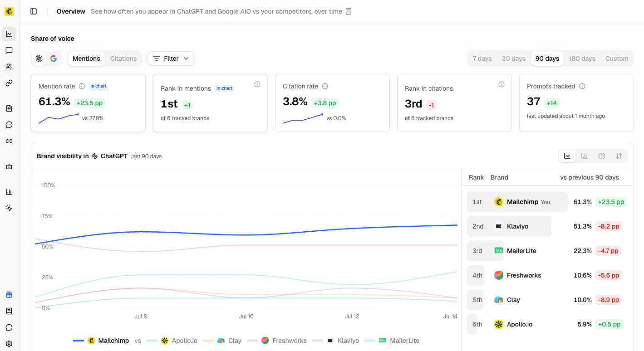Click the info icon on Rank in citations card
Screen dimensions: 644x351
click(x=501, y=84)
